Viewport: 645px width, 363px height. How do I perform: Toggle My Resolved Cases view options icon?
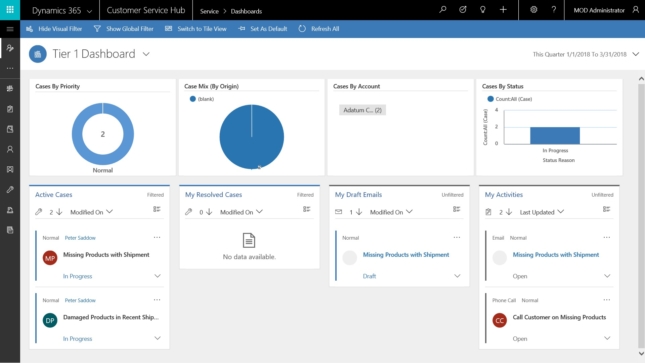[x=306, y=209]
